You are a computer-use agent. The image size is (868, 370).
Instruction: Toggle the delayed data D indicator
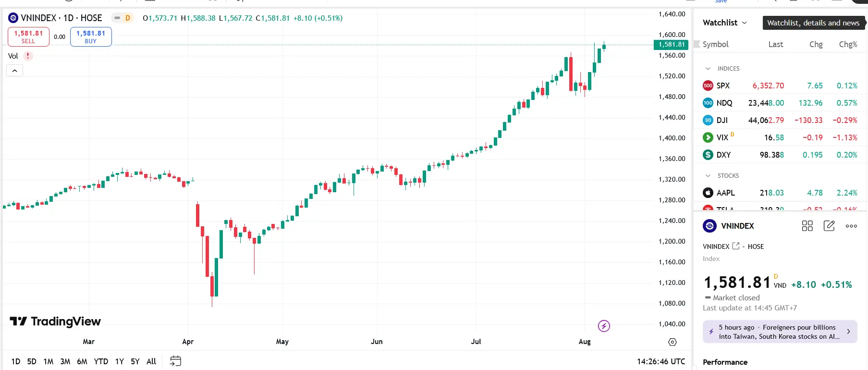(123, 18)
